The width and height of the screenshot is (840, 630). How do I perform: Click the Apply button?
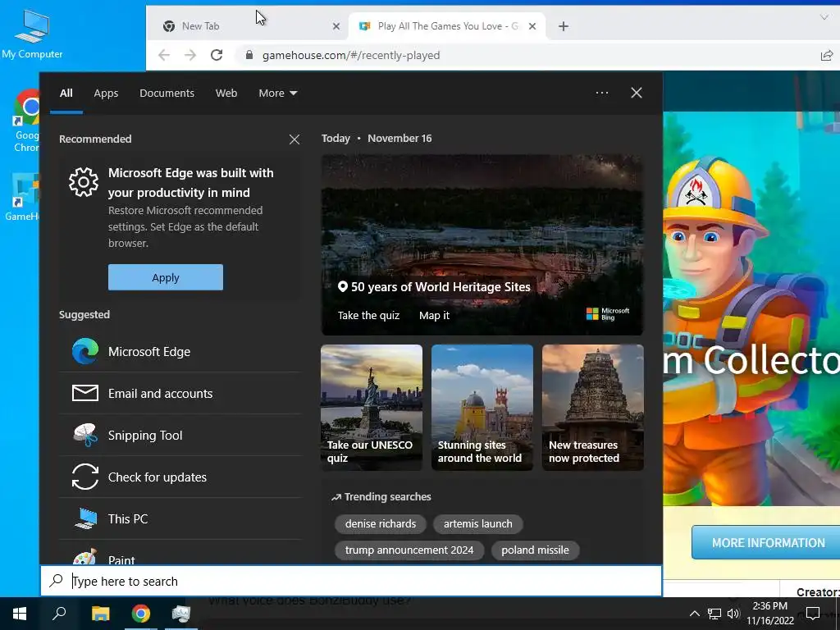click(x=166, y=277)
